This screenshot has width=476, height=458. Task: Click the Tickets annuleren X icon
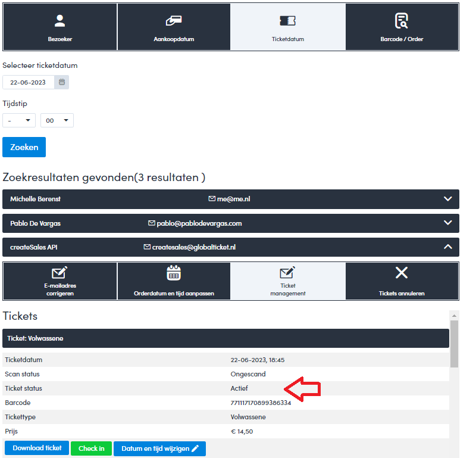click(x=402, y=273)
